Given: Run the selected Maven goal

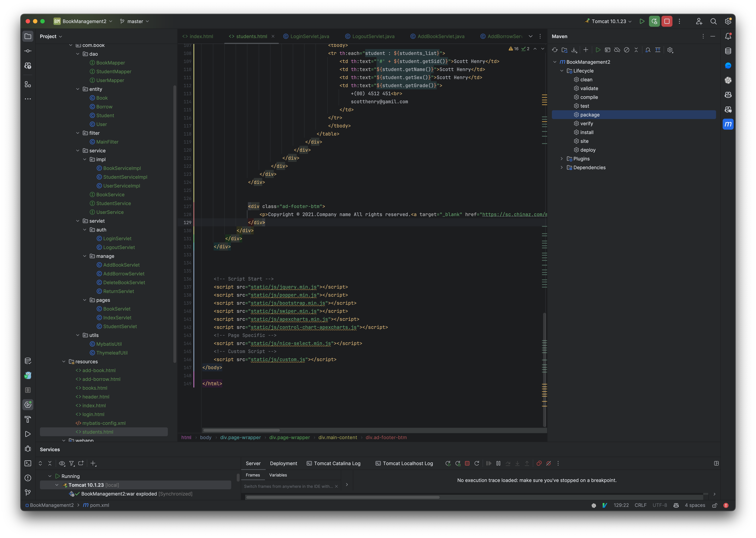Looking at the screenshot, I should coord(598,50).
